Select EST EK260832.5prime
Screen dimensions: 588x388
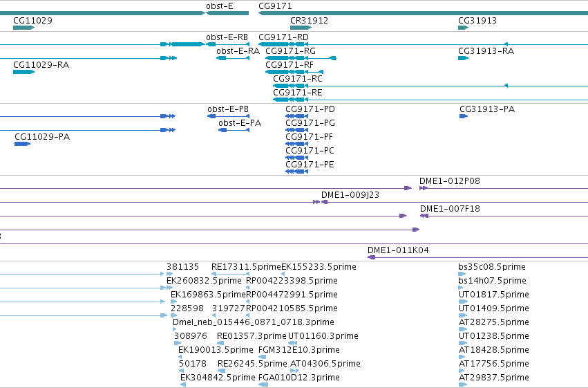[x=204, y=281]
